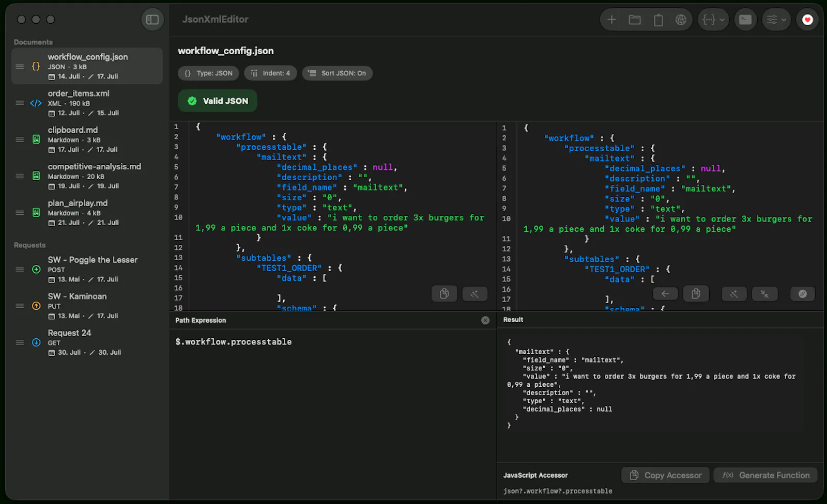Add a new document with the plus icon
This screenshot has height=504, width=827.
611,20
